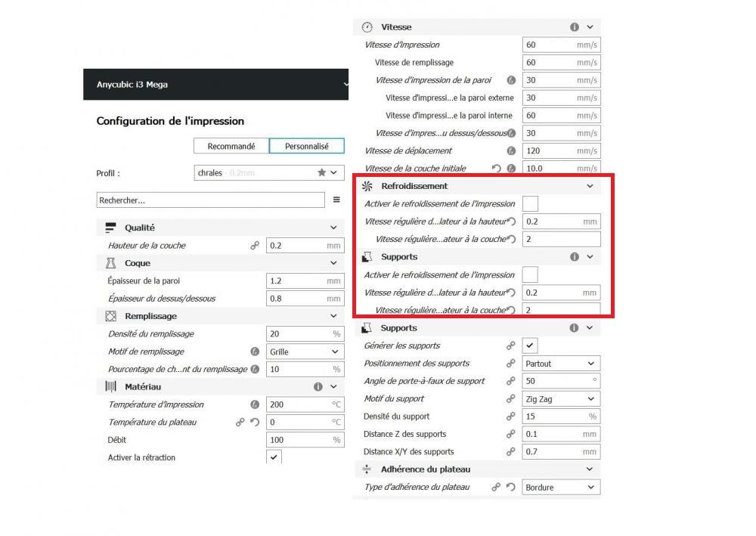Open Positionnement des supports Partout dropdown
Screen dimensions: 756x536
[561, 364]
